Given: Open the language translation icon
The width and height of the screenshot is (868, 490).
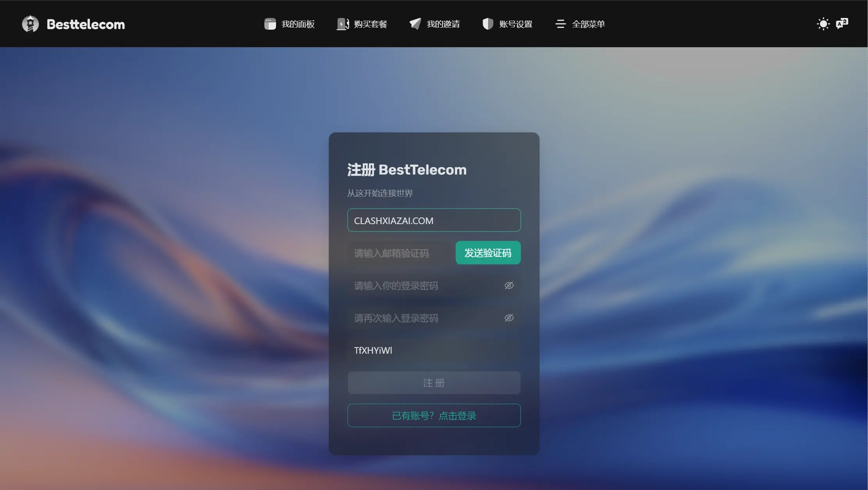Looking at the screenshot, I should point(842,24).
